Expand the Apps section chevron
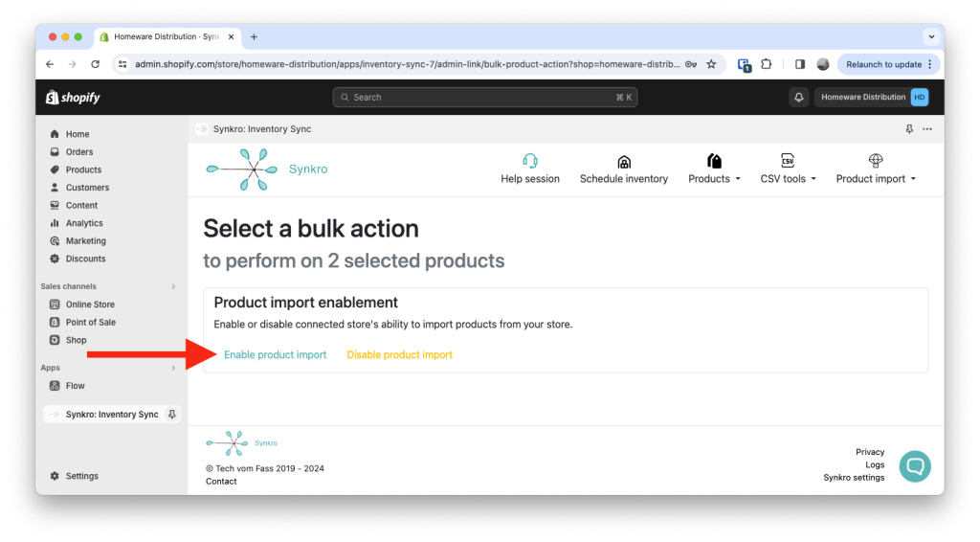 (x=173, y=369)
